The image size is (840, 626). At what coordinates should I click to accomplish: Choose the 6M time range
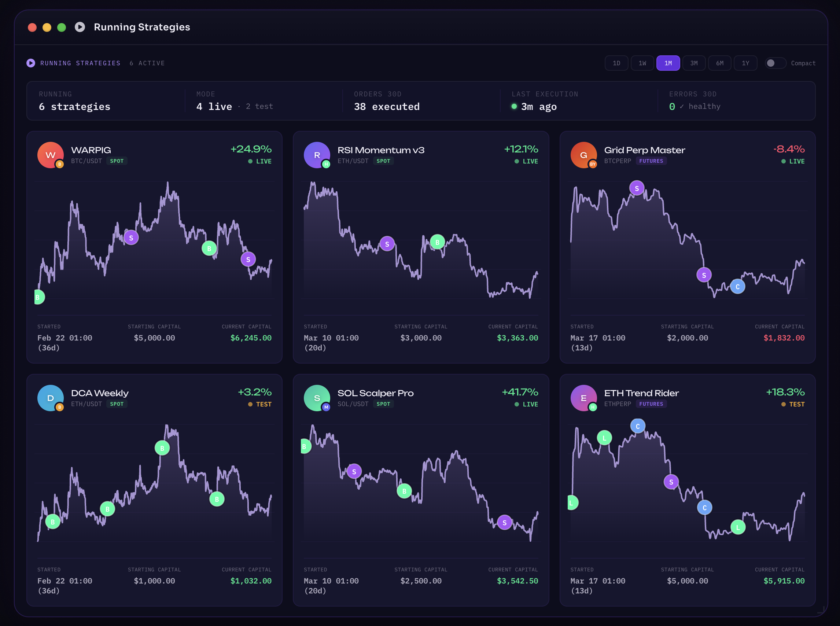pyautogui.click(x=719, y=63)
